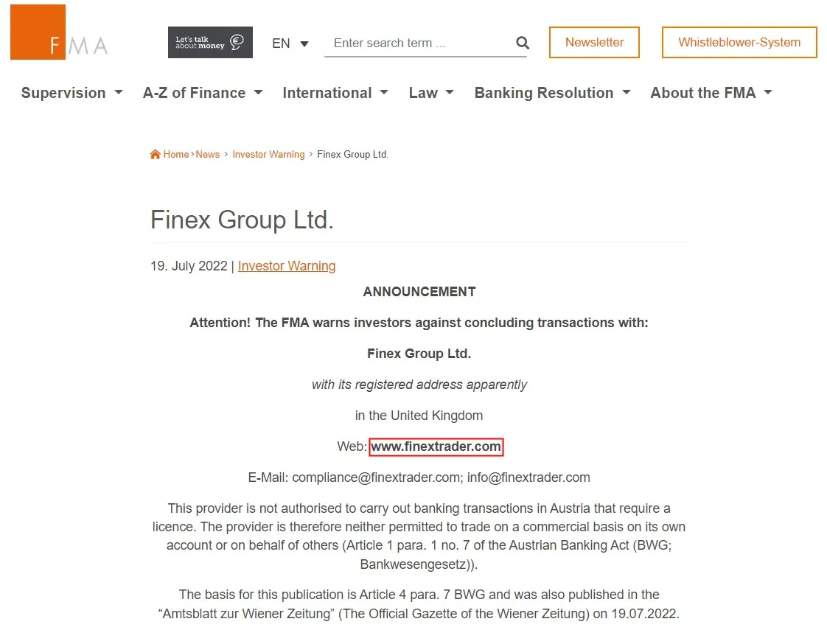Click the Home breadcrumb text link
The image size is (827, 644).
(176, 155)
